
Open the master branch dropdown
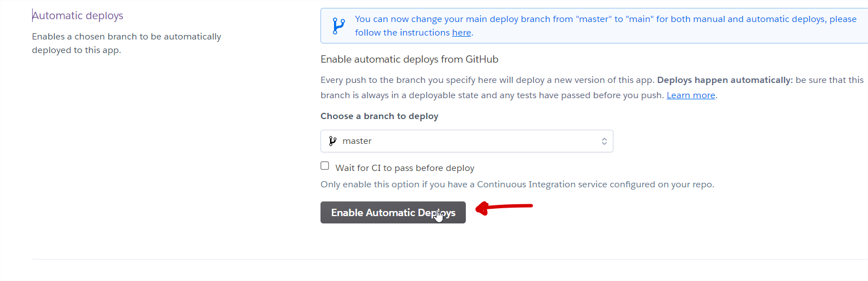coord(466,141)
